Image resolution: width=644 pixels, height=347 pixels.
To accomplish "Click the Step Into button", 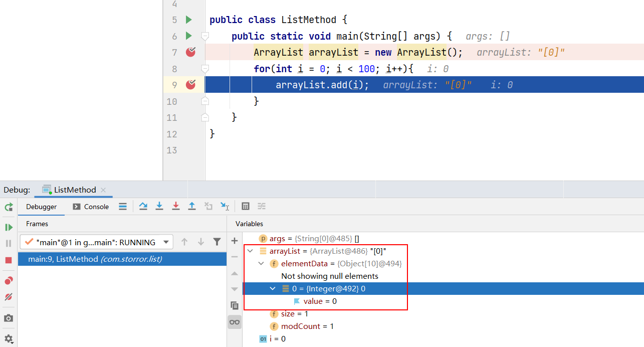I will [159, 206].
